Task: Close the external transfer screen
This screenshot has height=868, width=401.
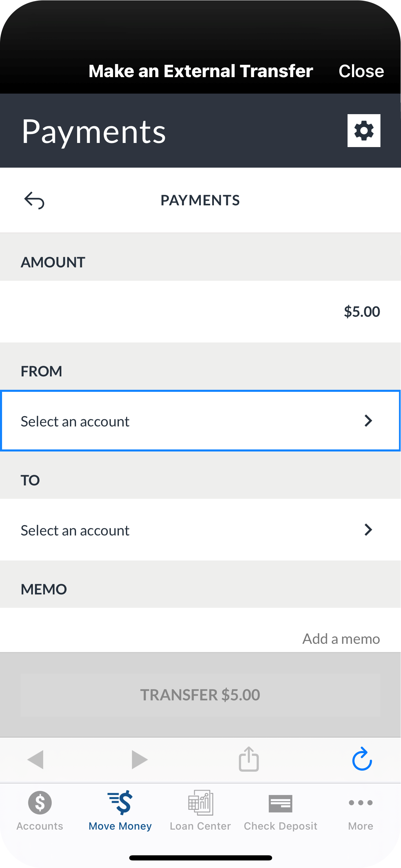Action: point(361,71)
